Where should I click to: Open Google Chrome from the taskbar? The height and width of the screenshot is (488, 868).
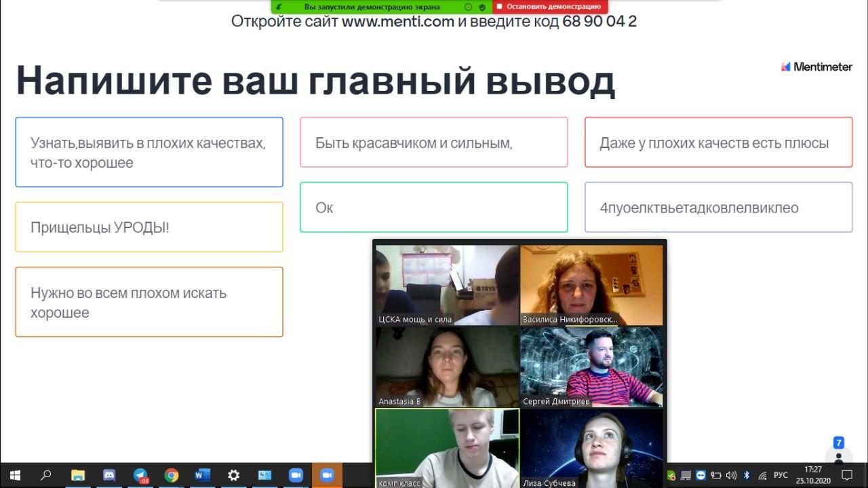point(172,475)
